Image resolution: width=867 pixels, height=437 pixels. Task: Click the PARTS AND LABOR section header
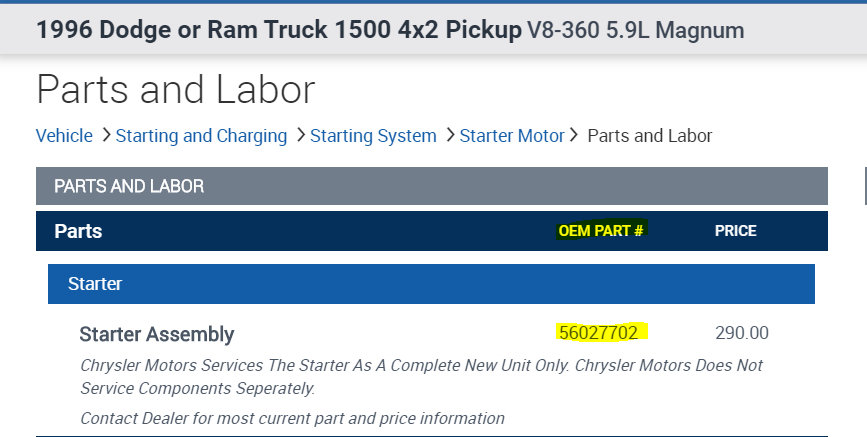(x=129, y=186)
